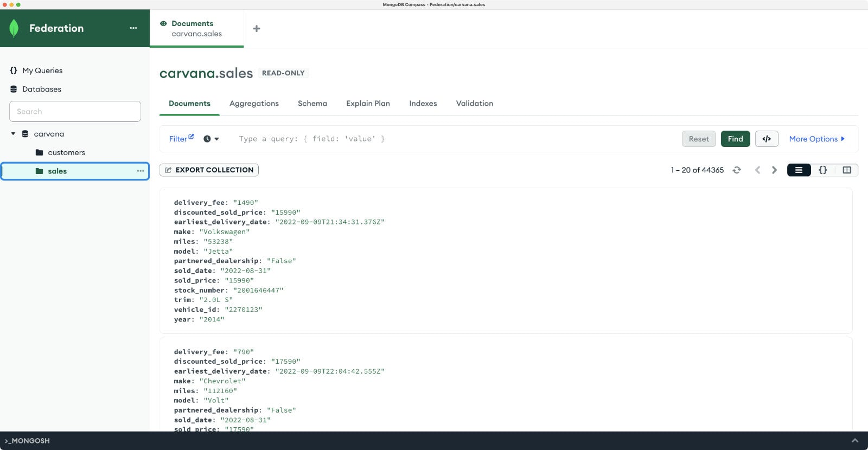Switch to JSON view of documents

[822, 170]
